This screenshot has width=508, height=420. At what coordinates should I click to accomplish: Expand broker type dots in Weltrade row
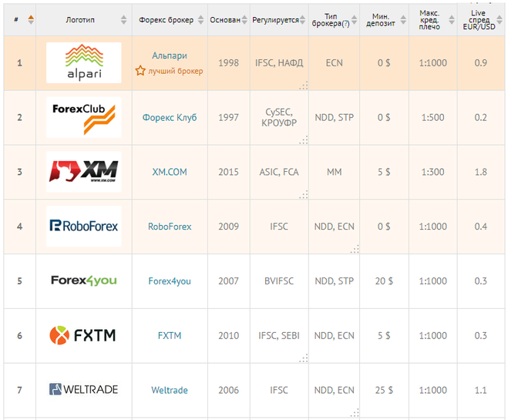355,412
